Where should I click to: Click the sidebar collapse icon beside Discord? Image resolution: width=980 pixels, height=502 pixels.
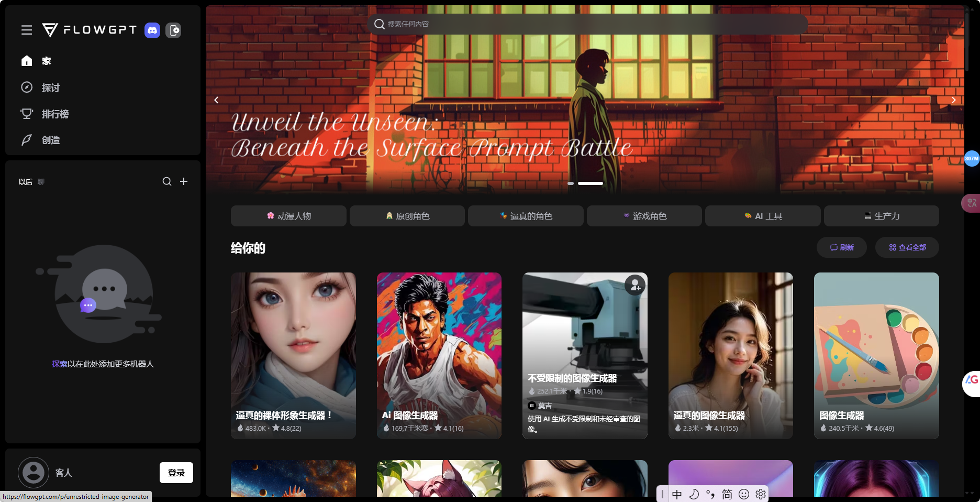[173, 30]
